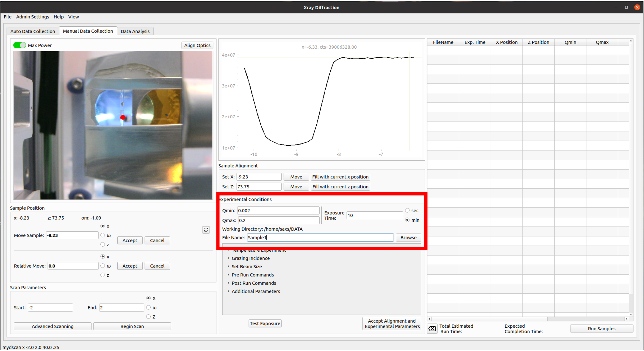Screen dimensions: 644x351
Task: Toggle the Max Power switch
Action: point(19,45)
